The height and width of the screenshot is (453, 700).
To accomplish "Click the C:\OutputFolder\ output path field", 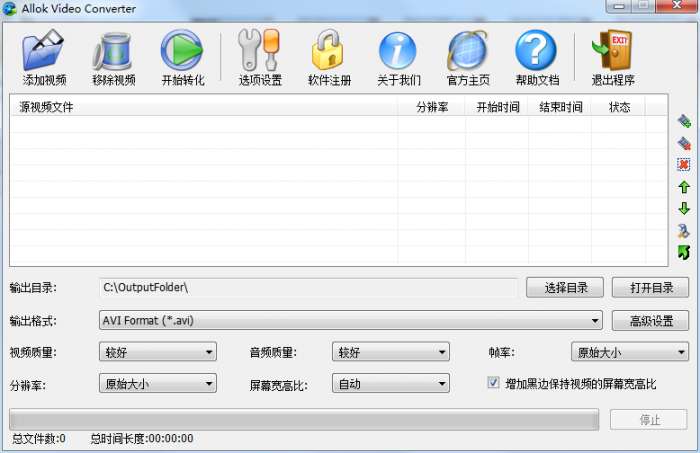I will point(308,288).
